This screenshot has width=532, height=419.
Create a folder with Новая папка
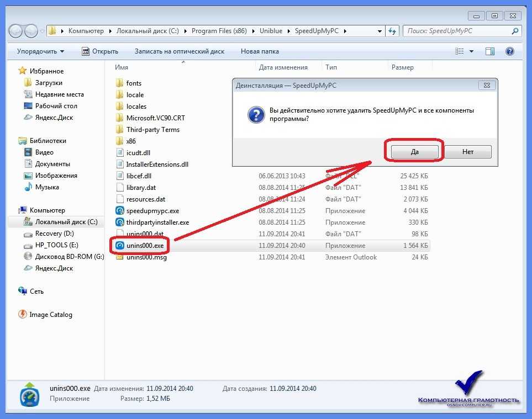(260, 51)
